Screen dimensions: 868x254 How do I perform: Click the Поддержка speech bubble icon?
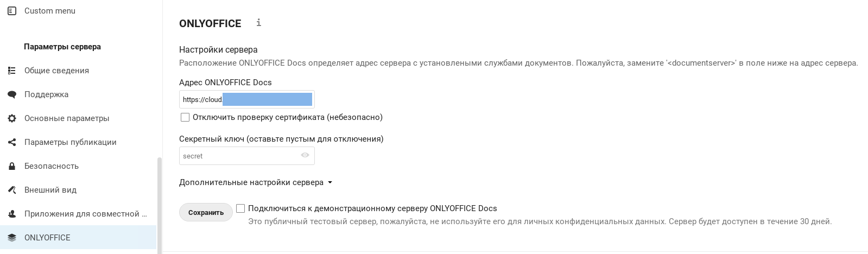click(x=12, y=94)
